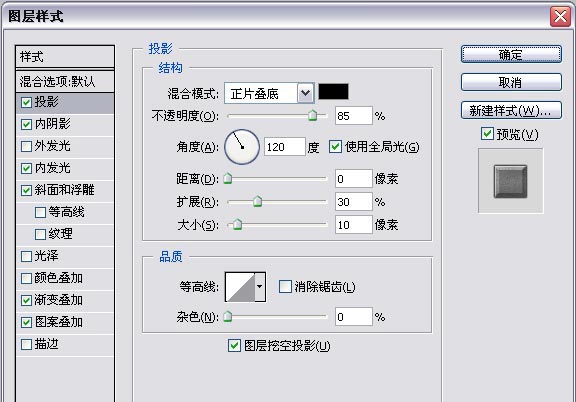
Task: Select the 内阴影 style row label
Action: point(52,124)
